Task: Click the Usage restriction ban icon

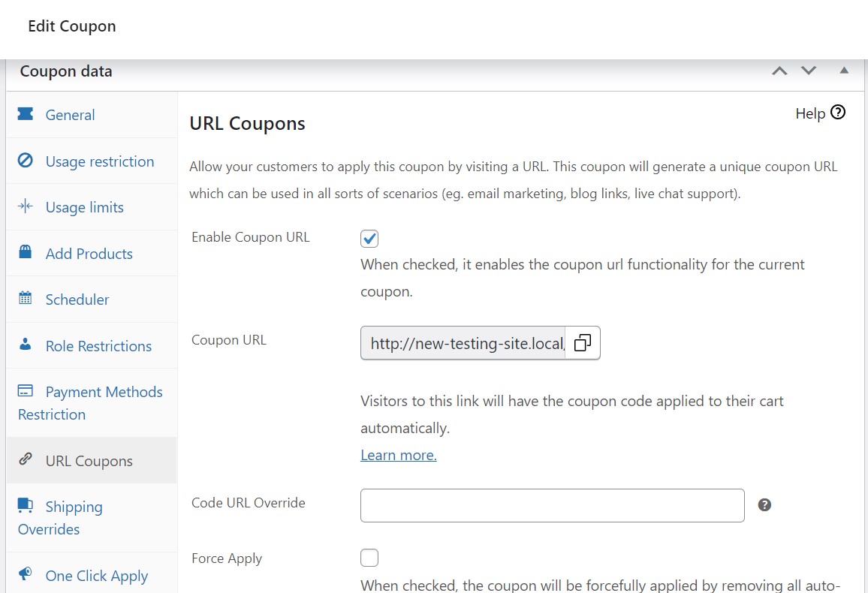Action: tap(26, 161)
